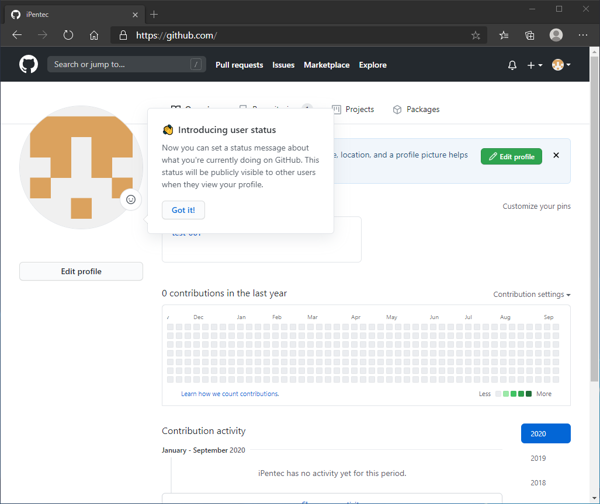The image size is (600, 504).
Task: Click 'iPentec has no activity yet' message
Action: point(332,473)
